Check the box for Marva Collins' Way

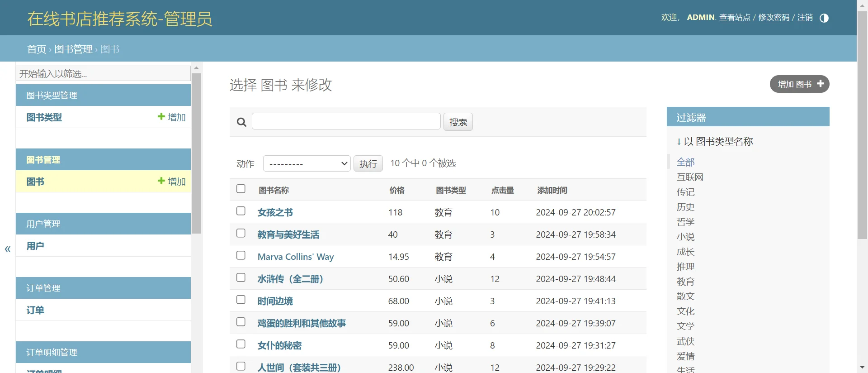pyautogui.click(x=241, y=255)
